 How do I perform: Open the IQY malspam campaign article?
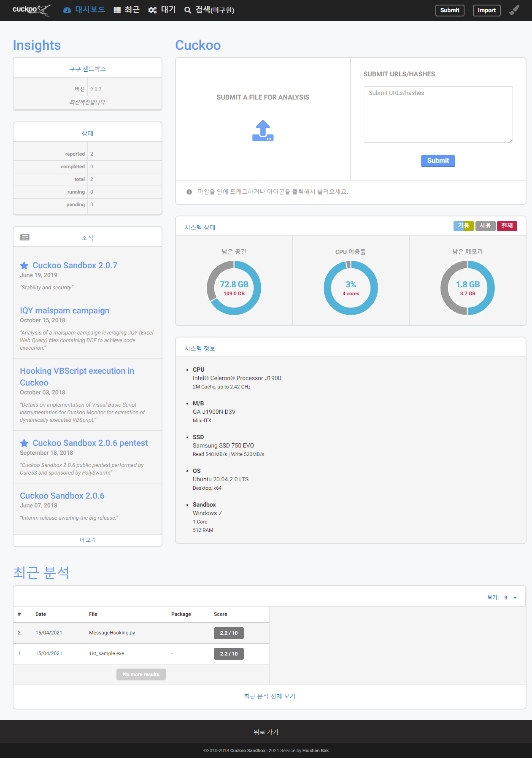[65, 310]
